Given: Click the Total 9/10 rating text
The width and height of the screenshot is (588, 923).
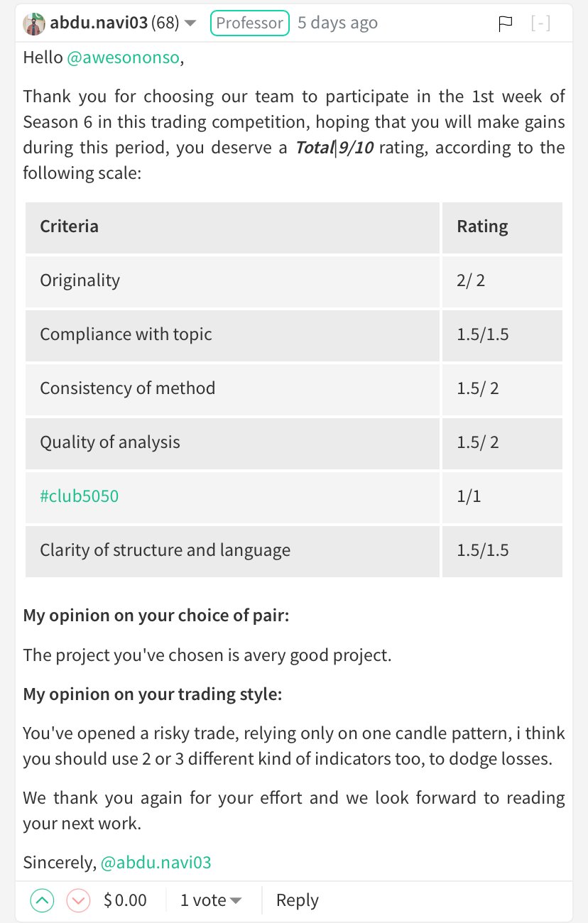Looking at the screenshot, I should click(x=334, y=148).
